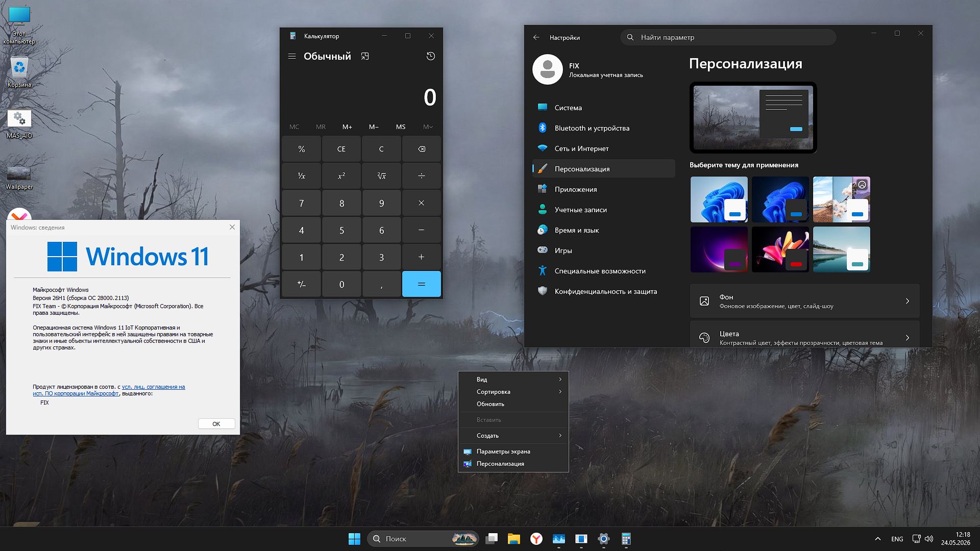Click the number 7 key
The width and height of the screenshot is (980, 551).
point(301,203)
